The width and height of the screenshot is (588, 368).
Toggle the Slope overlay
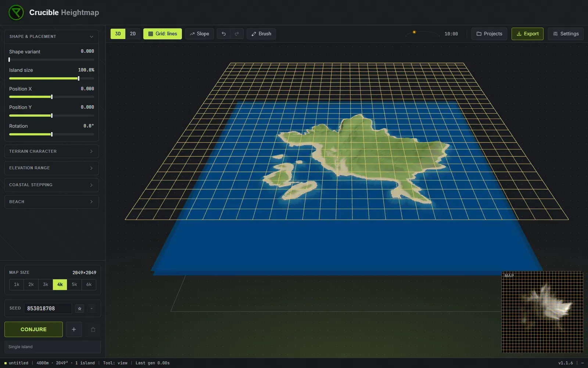[x=199, y=34]
